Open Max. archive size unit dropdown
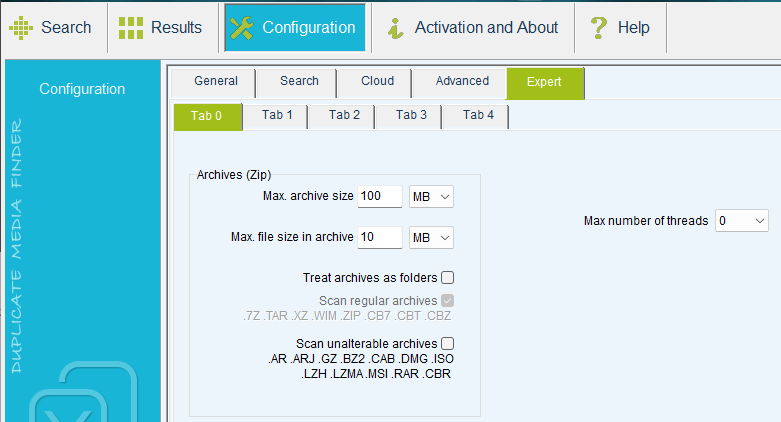 431,197
